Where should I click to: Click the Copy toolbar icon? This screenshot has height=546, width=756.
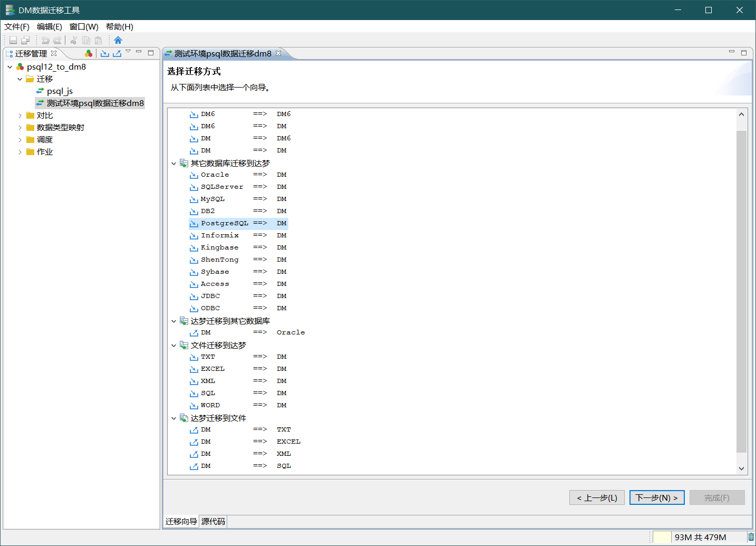coord(86,41)
